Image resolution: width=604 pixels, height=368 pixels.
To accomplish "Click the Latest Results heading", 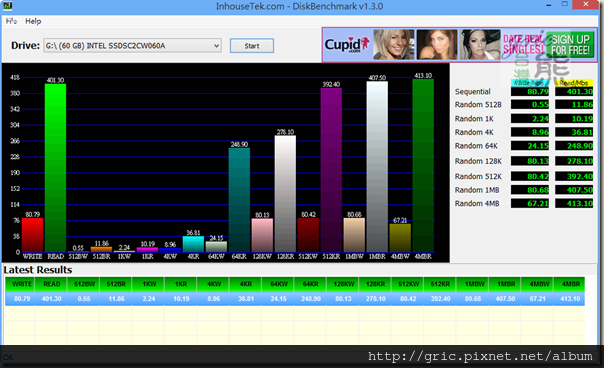I will pos(38,270).
